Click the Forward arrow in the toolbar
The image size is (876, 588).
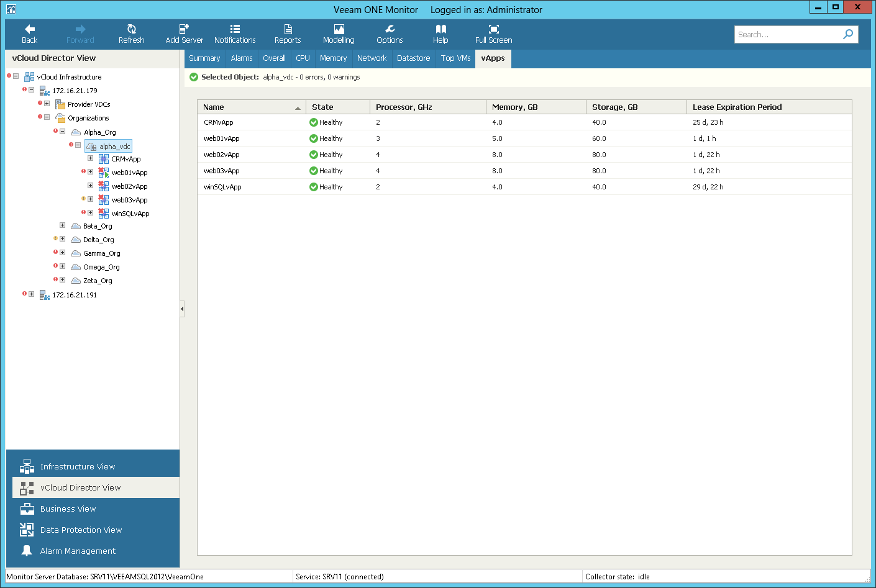(x=80, y=34)
